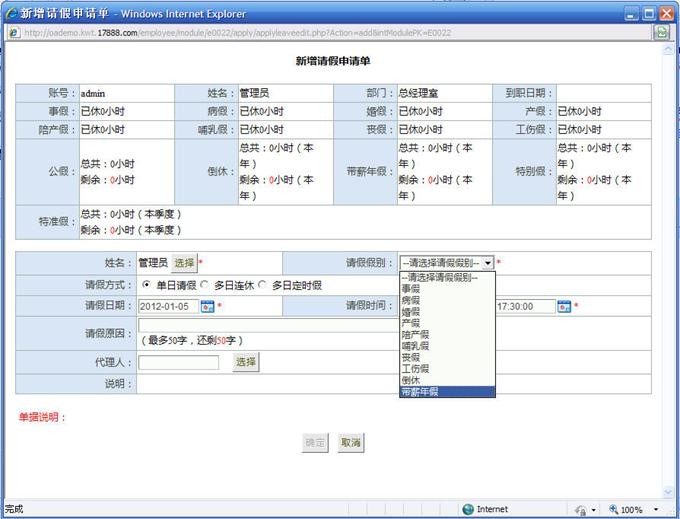Screen dimensions: 680x519
Task: Click the protected mode lock icon
Action: pos(581,509)
